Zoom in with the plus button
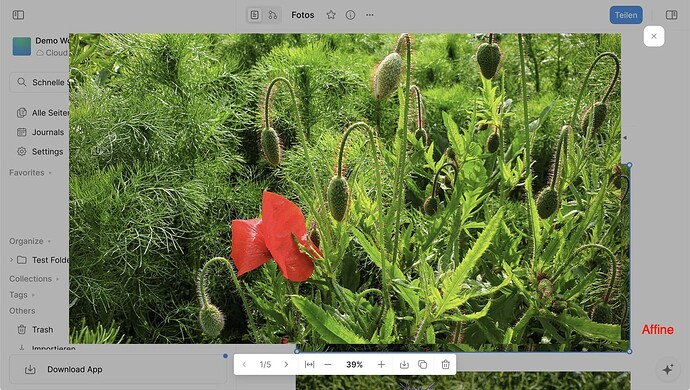This screenshot has width=690, height=390. coord(381,364)
